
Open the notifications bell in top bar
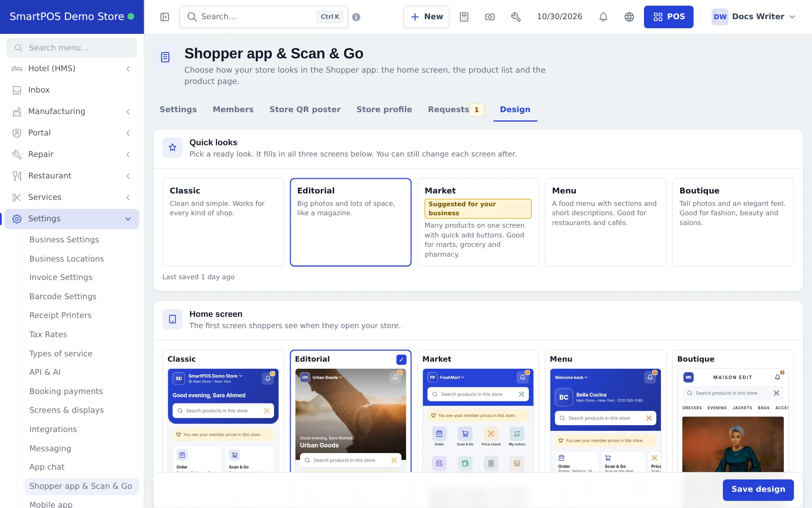pyautogui.click(x=603, y=17)
